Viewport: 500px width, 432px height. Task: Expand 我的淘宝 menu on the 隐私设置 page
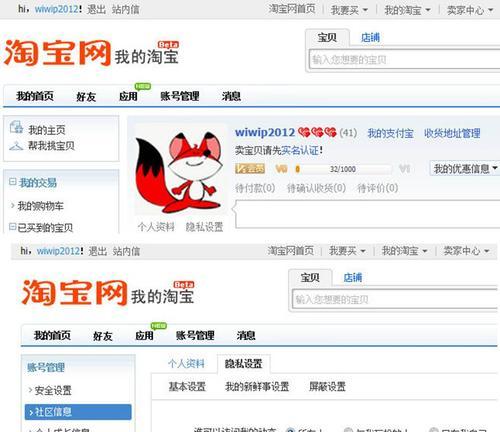pos(404,250)
